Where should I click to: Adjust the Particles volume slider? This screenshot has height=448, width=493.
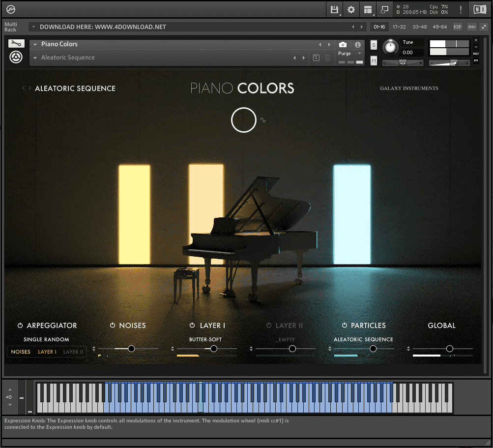tap(373, 349)
